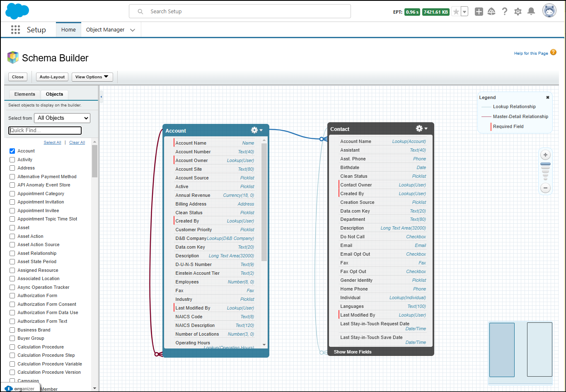Click the Schema Builder cube icon
This screenshot has width=566, height=392.
tap(13, 58)
